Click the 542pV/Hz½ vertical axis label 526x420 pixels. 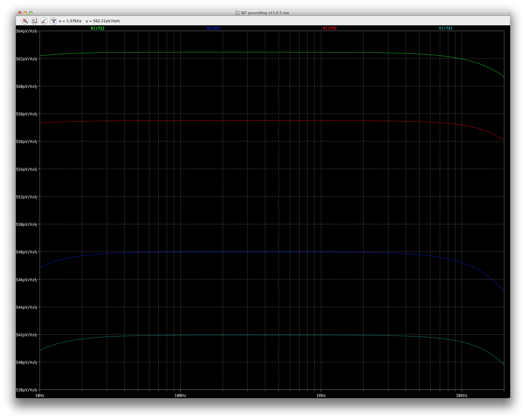[x=26, y=335]
